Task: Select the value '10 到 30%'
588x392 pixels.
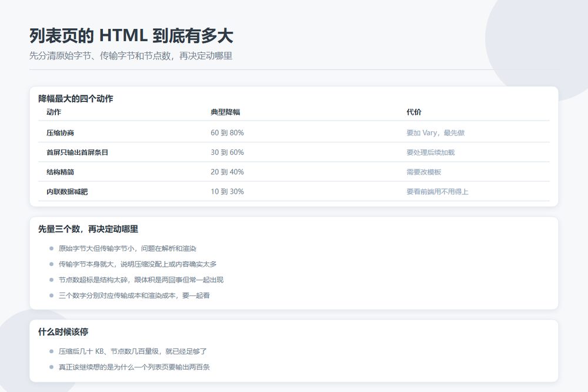Action: click(x=227, y=191)
